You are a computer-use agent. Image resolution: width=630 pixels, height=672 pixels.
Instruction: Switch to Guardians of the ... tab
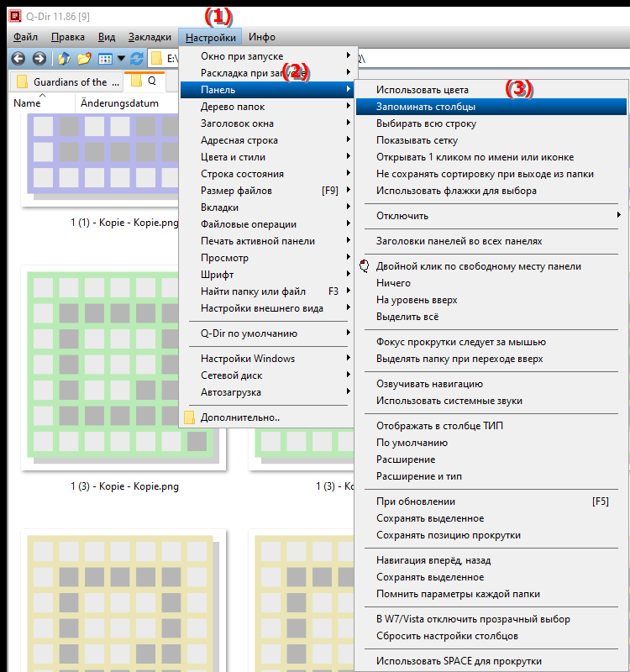[67, 81]
